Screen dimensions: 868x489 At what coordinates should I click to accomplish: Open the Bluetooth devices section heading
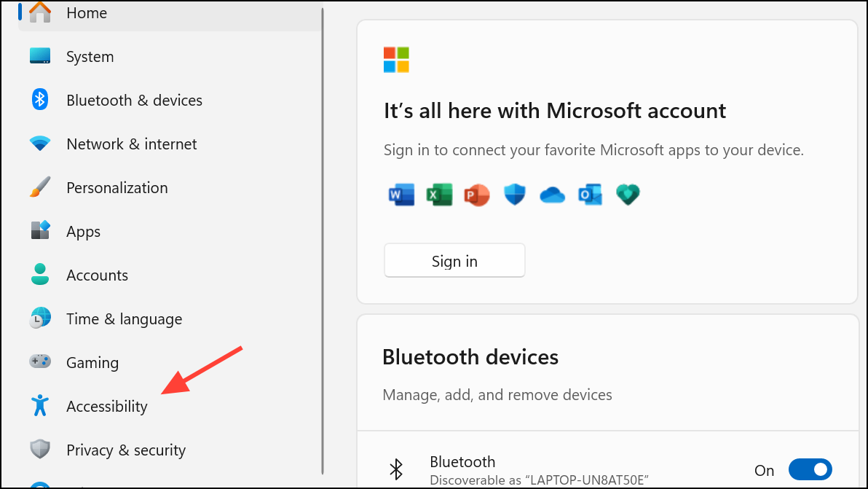(x=470, y=357)
